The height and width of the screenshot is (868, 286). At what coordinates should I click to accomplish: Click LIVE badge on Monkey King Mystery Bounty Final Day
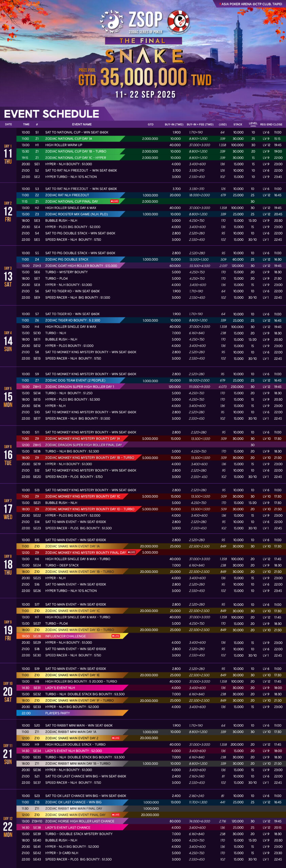[x=132, y=552]
